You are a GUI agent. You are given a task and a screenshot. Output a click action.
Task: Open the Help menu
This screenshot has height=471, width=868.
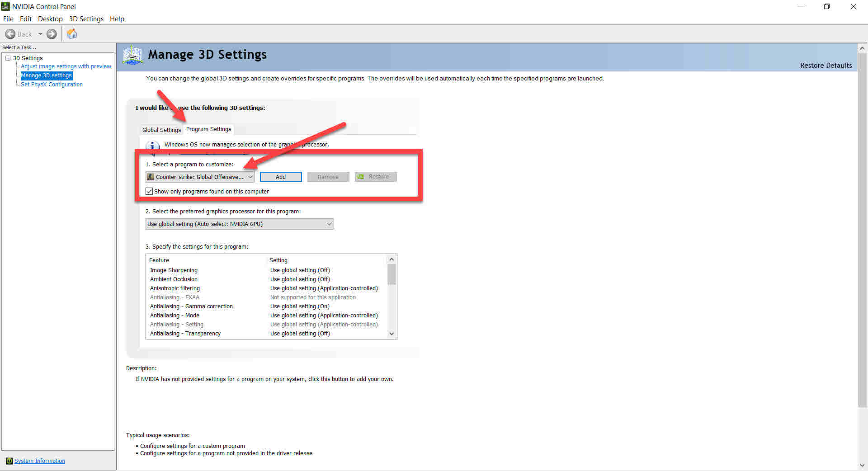coord(117,19)
